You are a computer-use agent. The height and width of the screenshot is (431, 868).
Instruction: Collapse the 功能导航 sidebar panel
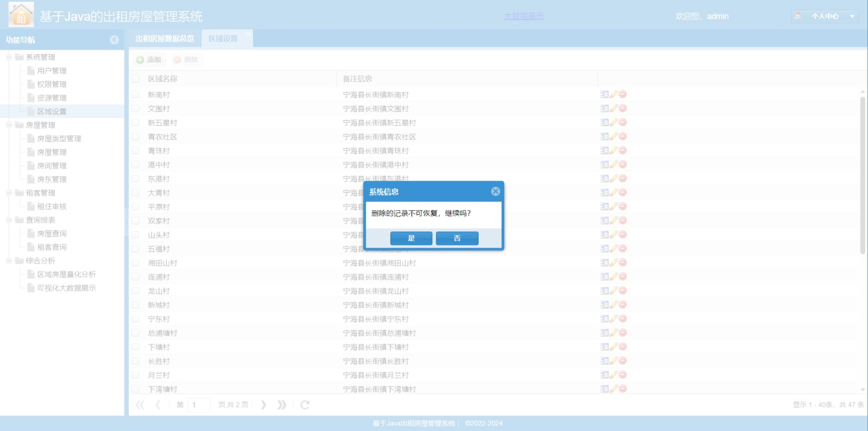click(x=114, y=40)
